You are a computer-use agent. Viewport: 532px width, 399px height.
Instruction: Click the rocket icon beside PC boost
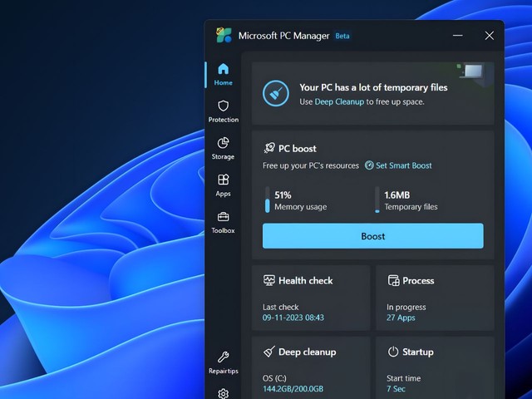[x=269, y=148]
